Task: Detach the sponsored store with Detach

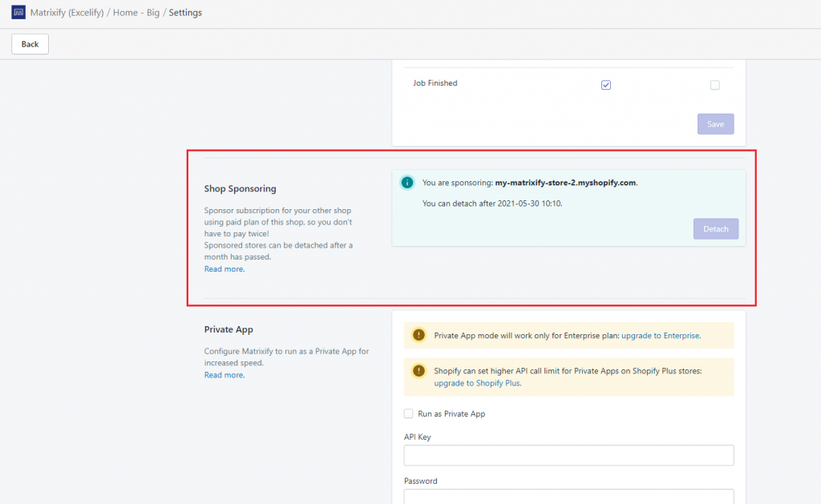Action: click(x=716, y=228)
